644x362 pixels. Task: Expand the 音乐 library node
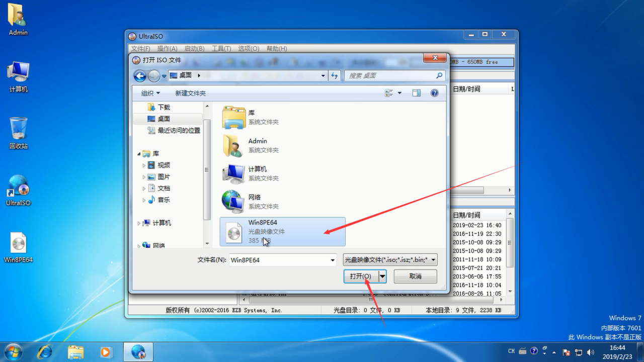click(x=144, y=200)
